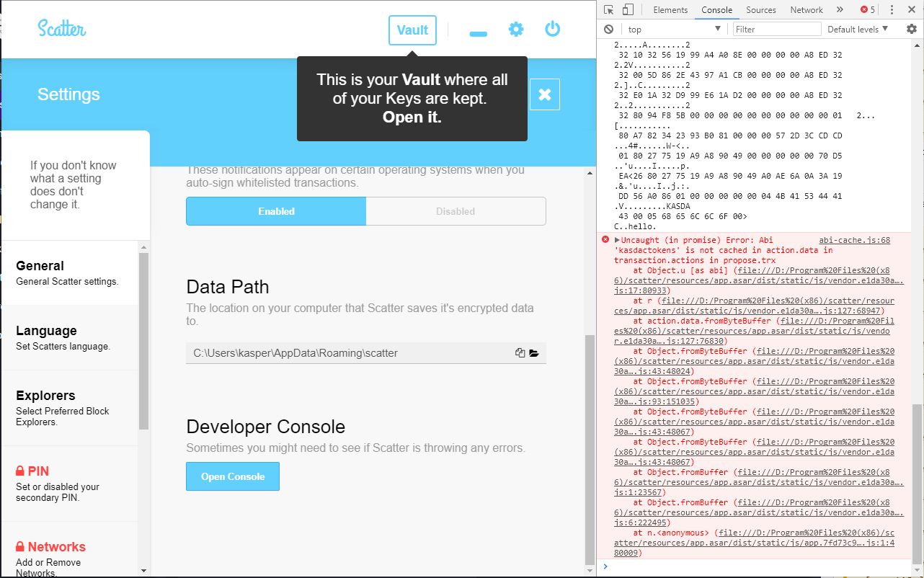Image resolution: width=924 pixels, height=578 pixels.
Task: Keep notifications Enabled
Action: [275, 211]
